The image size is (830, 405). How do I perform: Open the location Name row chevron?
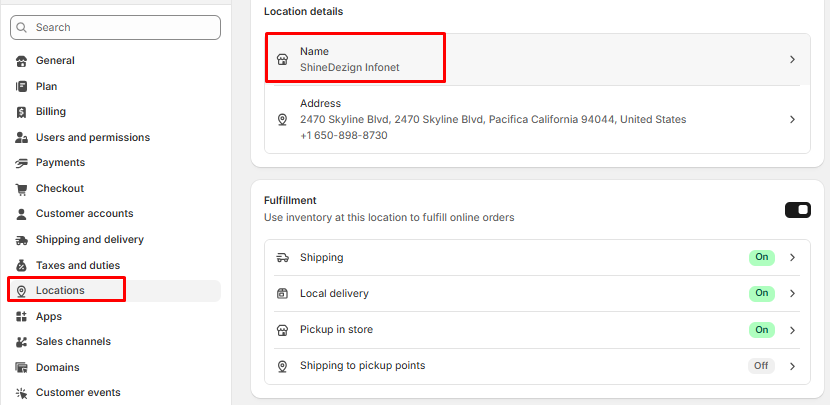click(x=792, y=59)
